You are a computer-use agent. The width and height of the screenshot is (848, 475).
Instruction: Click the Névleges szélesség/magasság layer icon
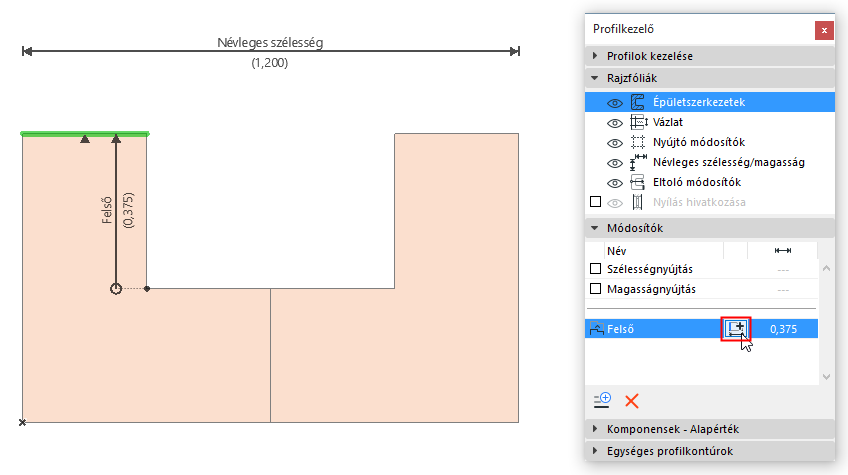(638, 162)
